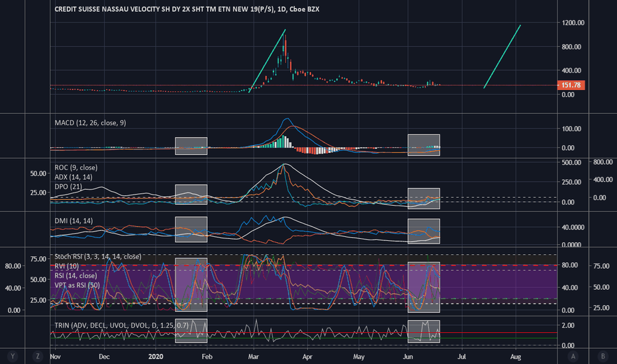
Task: Click the 1200.00 price axis value
Action: pyautogui.click(x=573, y=23)
